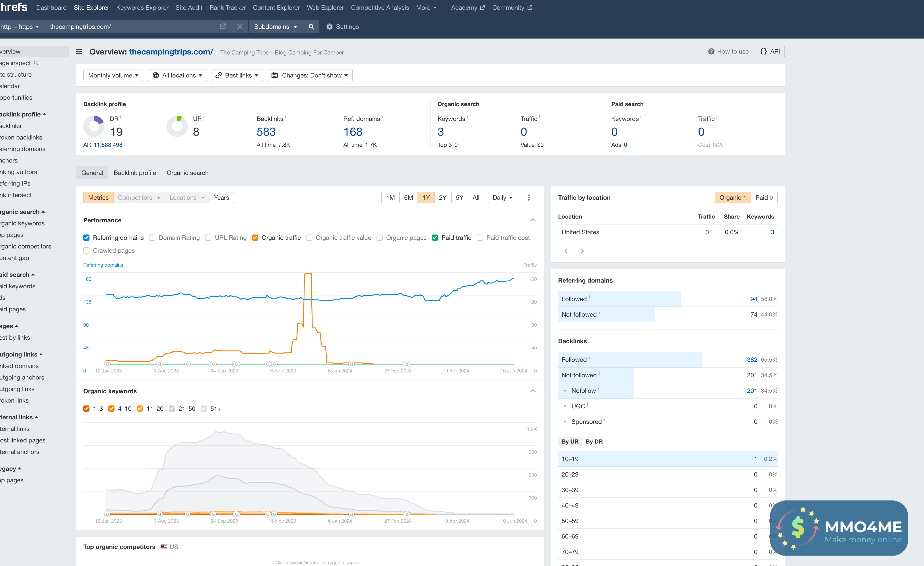The height and width of the screenshot is (566, 924).
Task: Open the Monthly volume dropdown
Action: coord(113,75)
